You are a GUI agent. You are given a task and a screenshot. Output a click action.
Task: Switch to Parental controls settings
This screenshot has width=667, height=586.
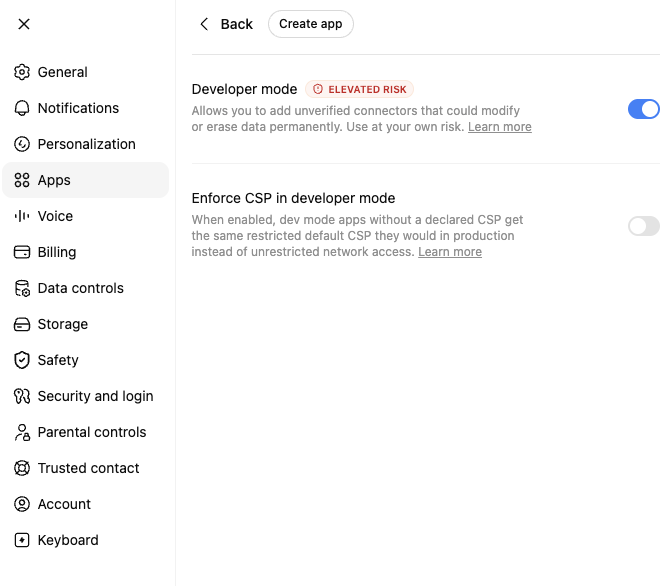click(85, 432)
